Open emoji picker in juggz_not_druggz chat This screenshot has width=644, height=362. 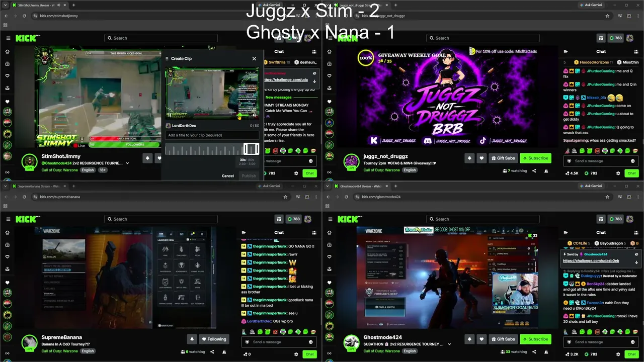click(x=632, y=161)
